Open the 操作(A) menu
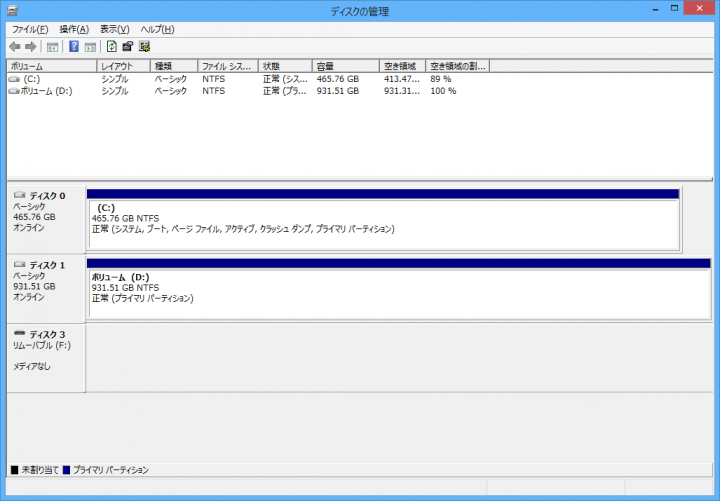 [74, 29]
